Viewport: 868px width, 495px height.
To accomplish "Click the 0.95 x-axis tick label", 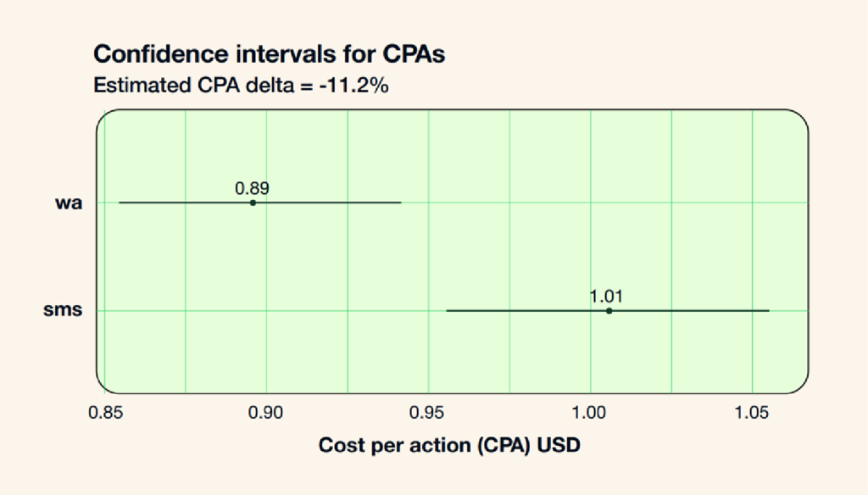I will [x=428, y=413].
